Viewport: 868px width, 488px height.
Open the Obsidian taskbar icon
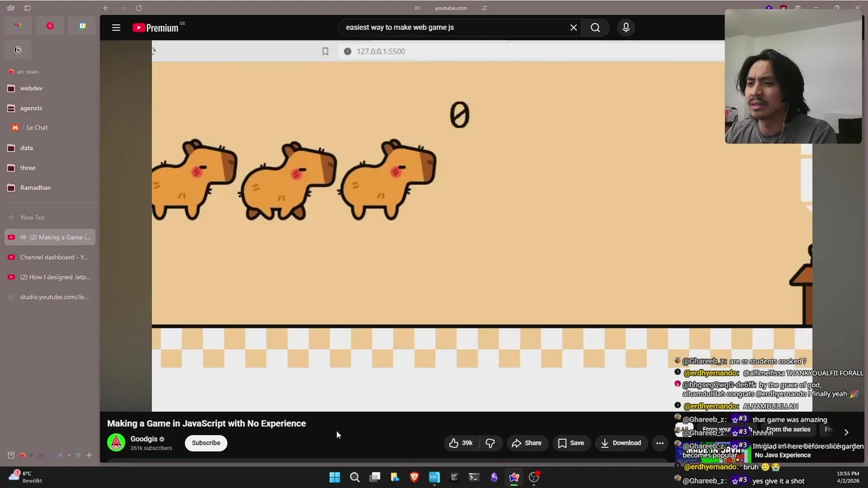point(494,477)
